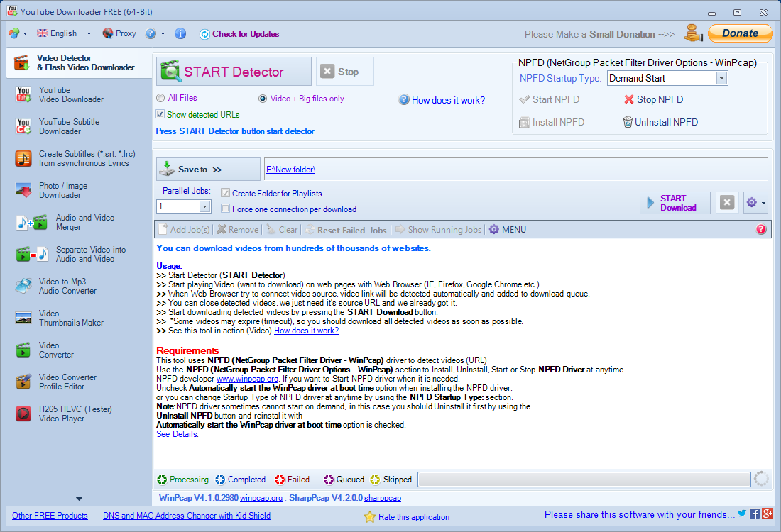
Task: Click Rate this application star
Action: [x=370, y=516]
